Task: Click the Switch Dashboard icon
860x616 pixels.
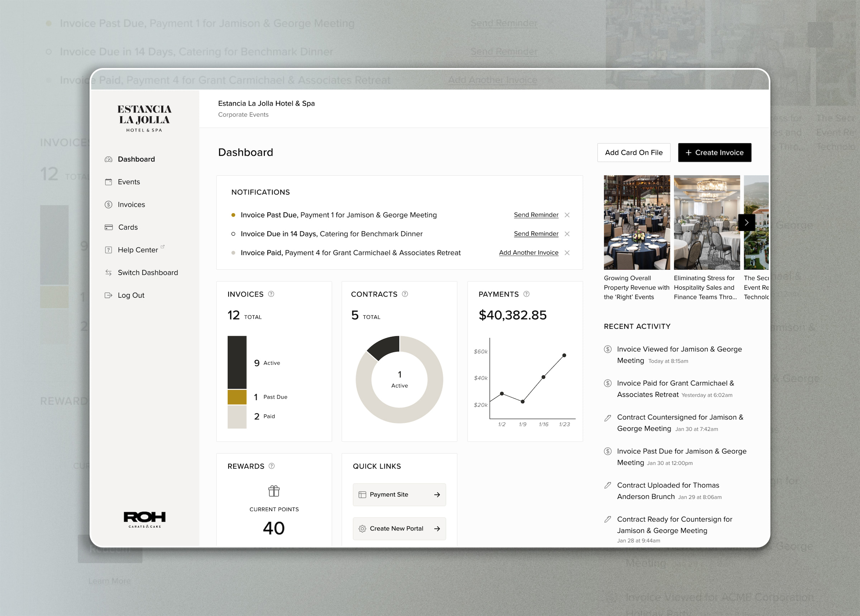Action: click(x=109, y=273)
